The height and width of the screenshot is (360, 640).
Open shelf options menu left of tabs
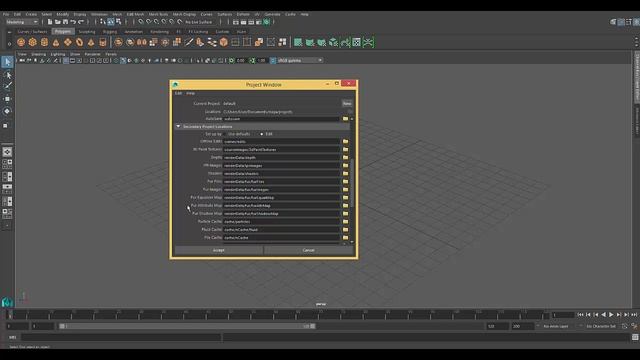9,31
